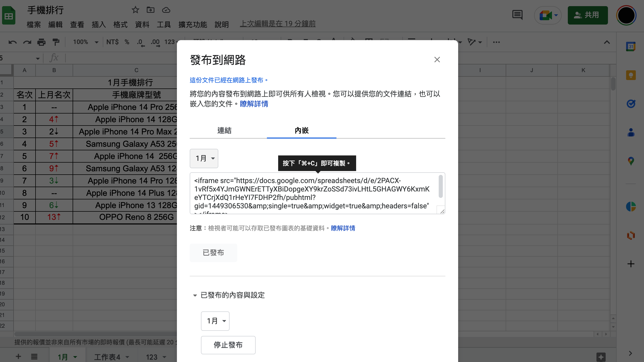Viewport: 644px width, 362px height.
Task: Format as percent button
Action: 127,42
